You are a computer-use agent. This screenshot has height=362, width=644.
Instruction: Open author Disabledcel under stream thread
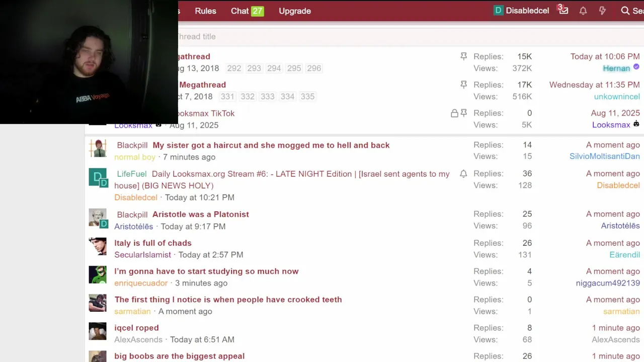(x=136, y=198)
